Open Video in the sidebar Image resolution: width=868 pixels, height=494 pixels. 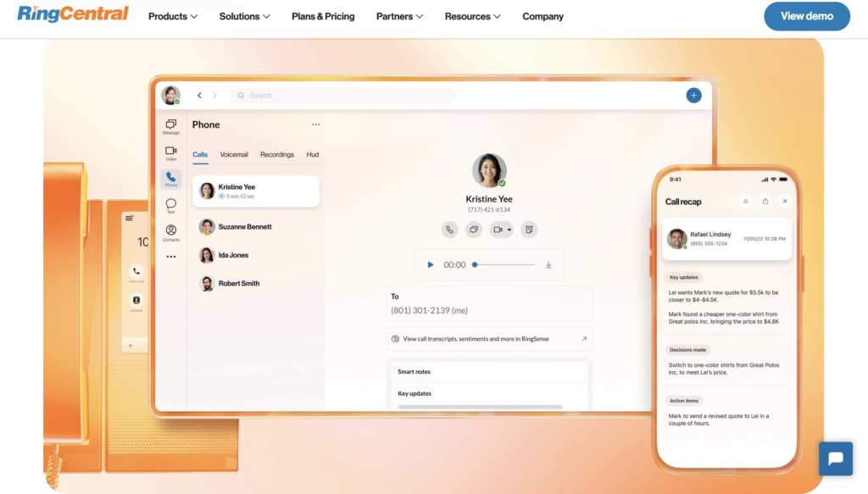171,153
